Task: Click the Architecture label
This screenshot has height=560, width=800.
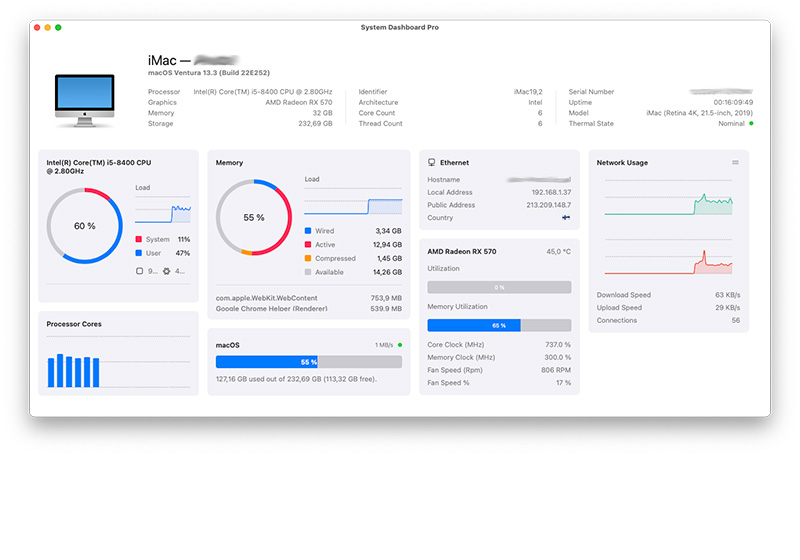Action: click(x=378, y=103)
